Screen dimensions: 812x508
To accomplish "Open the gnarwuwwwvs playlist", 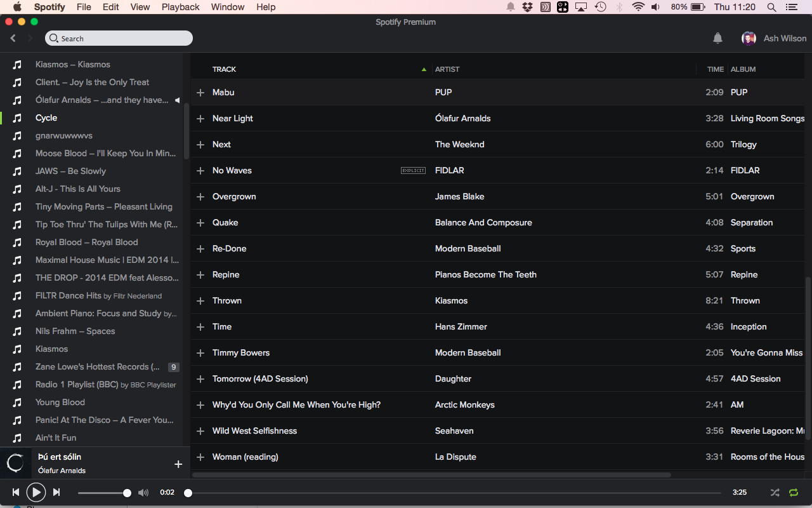I will [64, 136].
